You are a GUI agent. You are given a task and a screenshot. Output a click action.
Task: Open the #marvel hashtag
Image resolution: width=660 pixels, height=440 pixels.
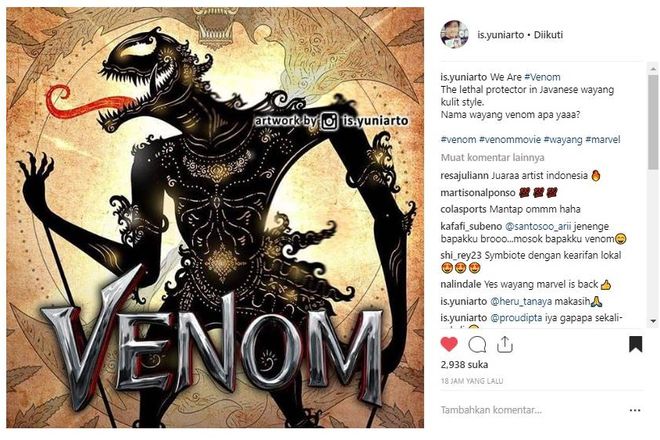pos(603,139)
